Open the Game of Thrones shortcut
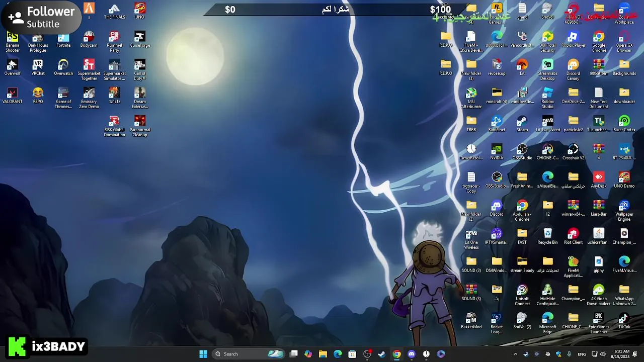This screenshot has width=644, height=362. coord(63,98)
